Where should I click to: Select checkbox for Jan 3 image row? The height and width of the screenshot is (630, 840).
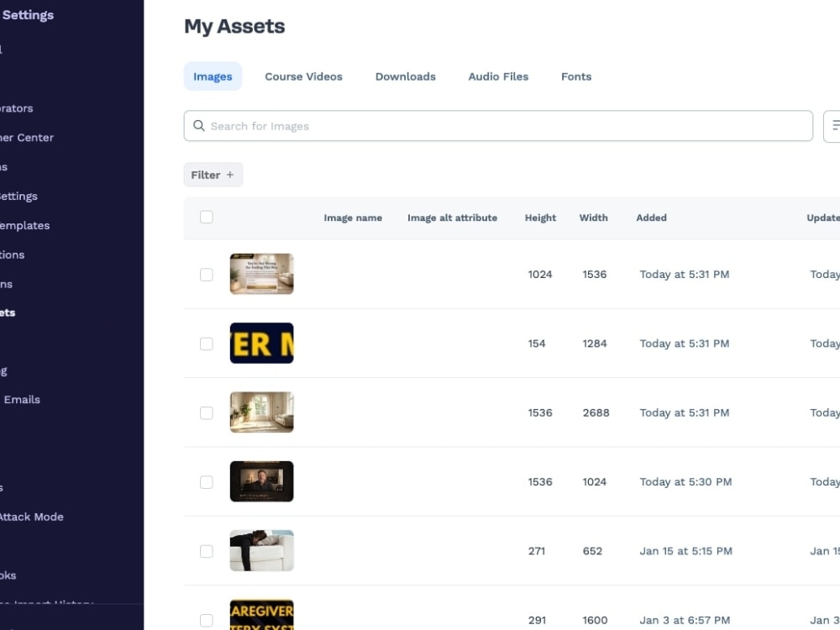point(207,620)
